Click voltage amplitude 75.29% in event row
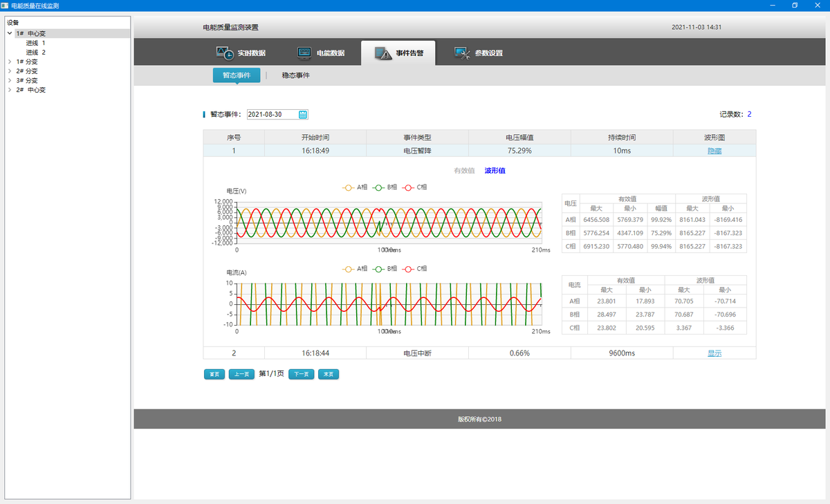The image size is (830, 504). [x=519, y=151]
